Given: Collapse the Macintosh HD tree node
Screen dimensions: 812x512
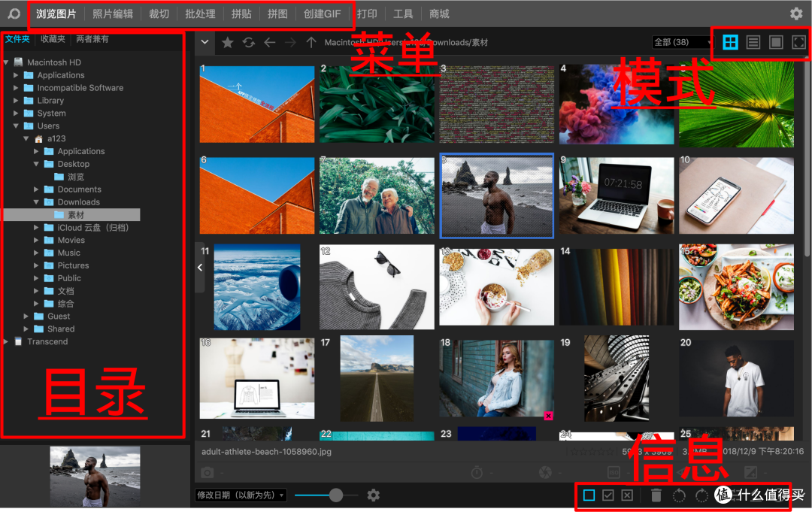Looking at the screenshot, I should click(x=6, y=62).
